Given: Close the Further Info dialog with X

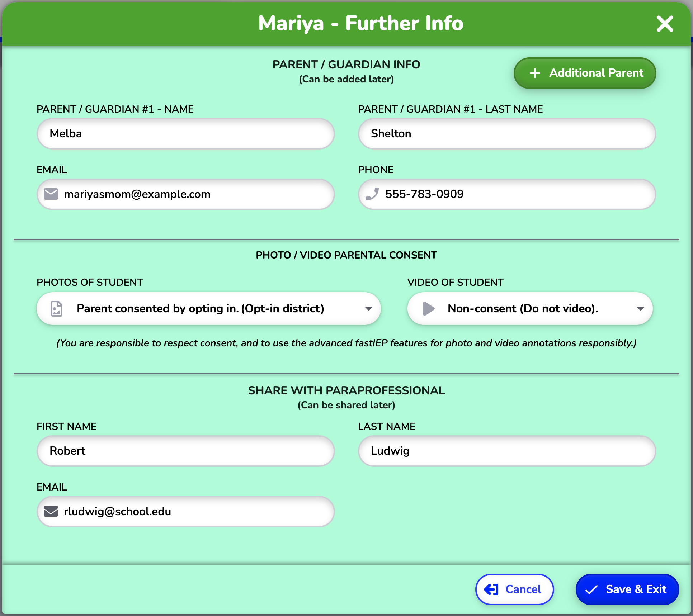Looking at the screenshot, I should (665, 24).
